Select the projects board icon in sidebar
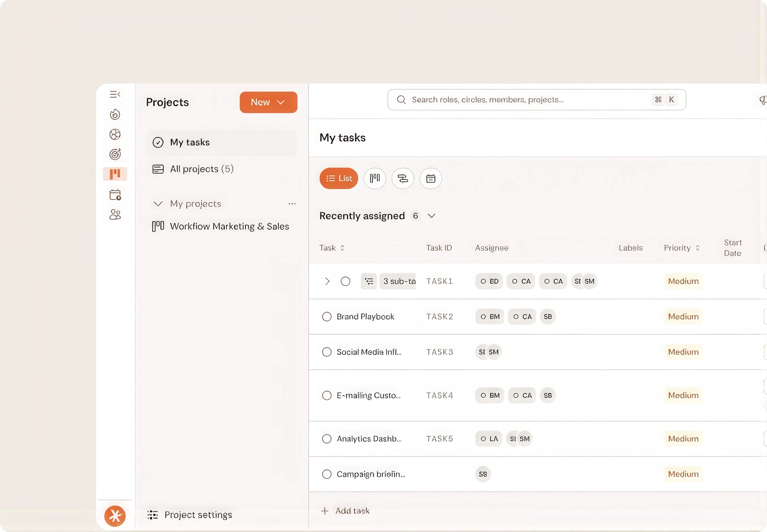 pos(115,174)
